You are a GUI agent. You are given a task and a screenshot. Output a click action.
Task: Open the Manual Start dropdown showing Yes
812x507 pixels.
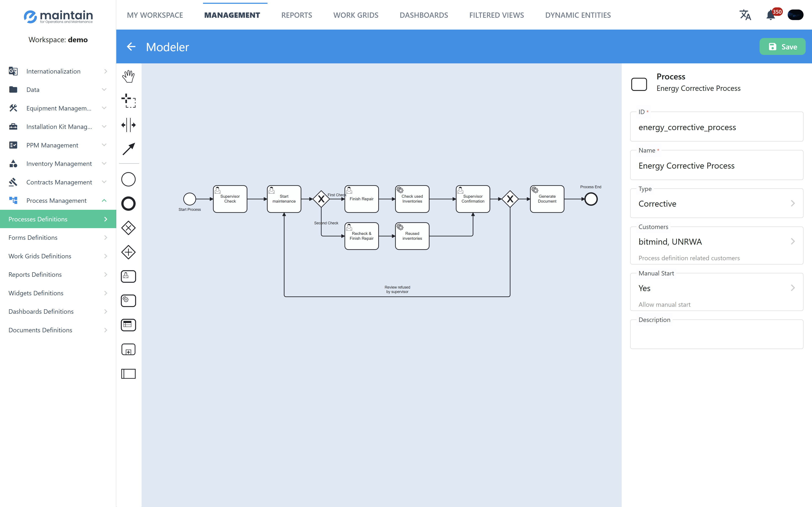click(716, 288)
